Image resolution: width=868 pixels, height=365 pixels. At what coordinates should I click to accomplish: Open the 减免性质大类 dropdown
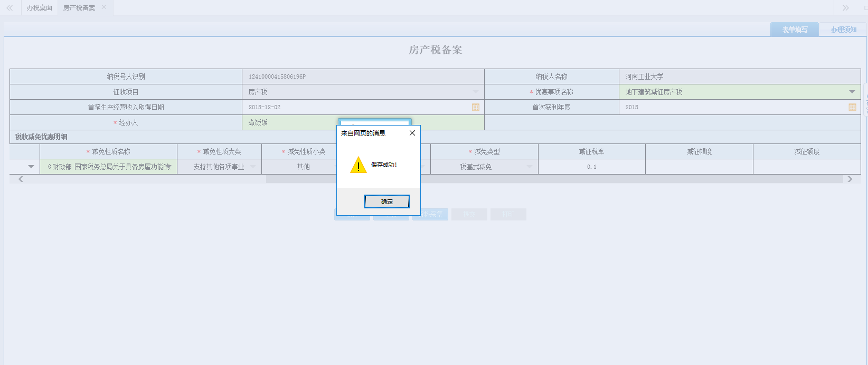[253, 167]
